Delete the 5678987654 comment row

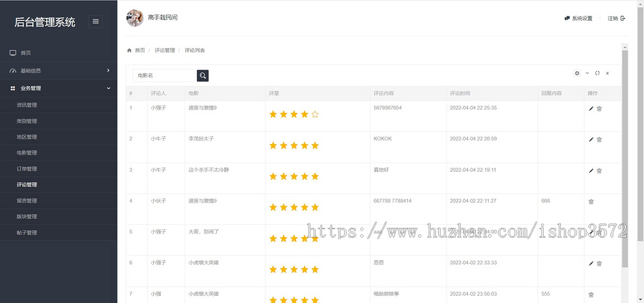599,109
